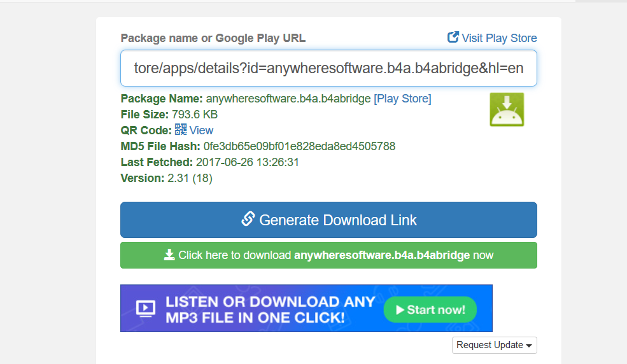Select the MD5 hash 0fe3db65e09bf01e828eda8ed4505788
This screenshot has width=627, height=364.
tap(299, 146)
